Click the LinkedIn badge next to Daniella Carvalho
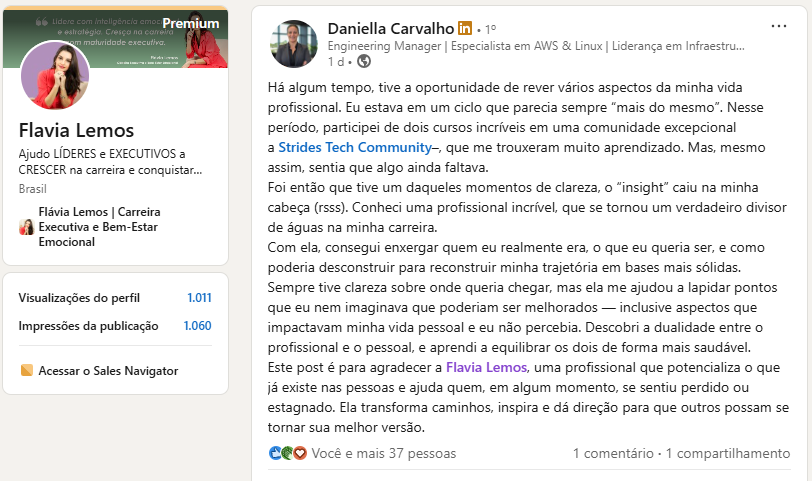 (465, 27)
